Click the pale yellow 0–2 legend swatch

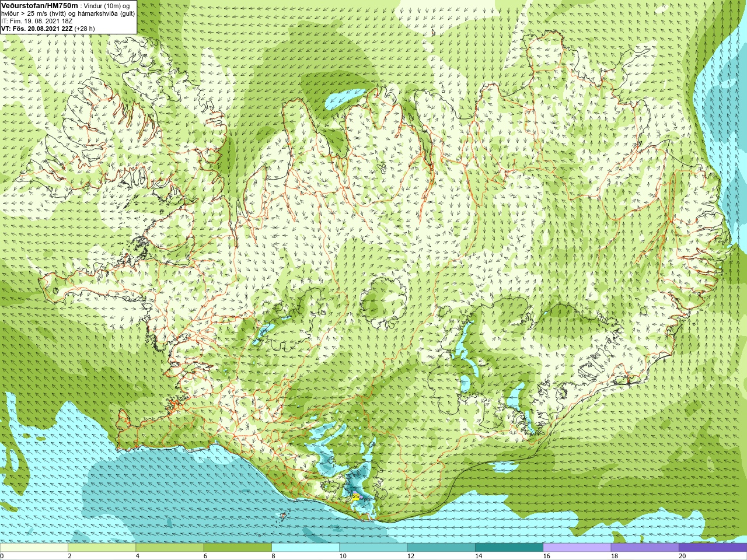coord(34,548)
